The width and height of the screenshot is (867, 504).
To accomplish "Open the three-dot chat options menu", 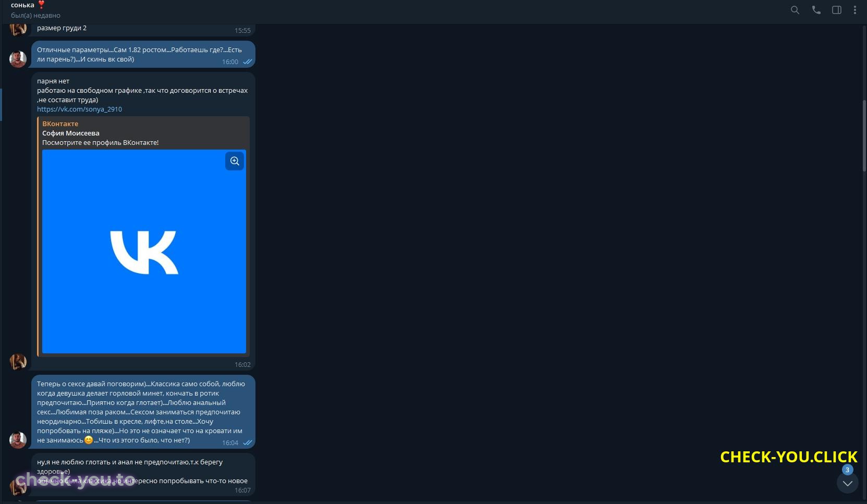I will [x=855, y=10].
